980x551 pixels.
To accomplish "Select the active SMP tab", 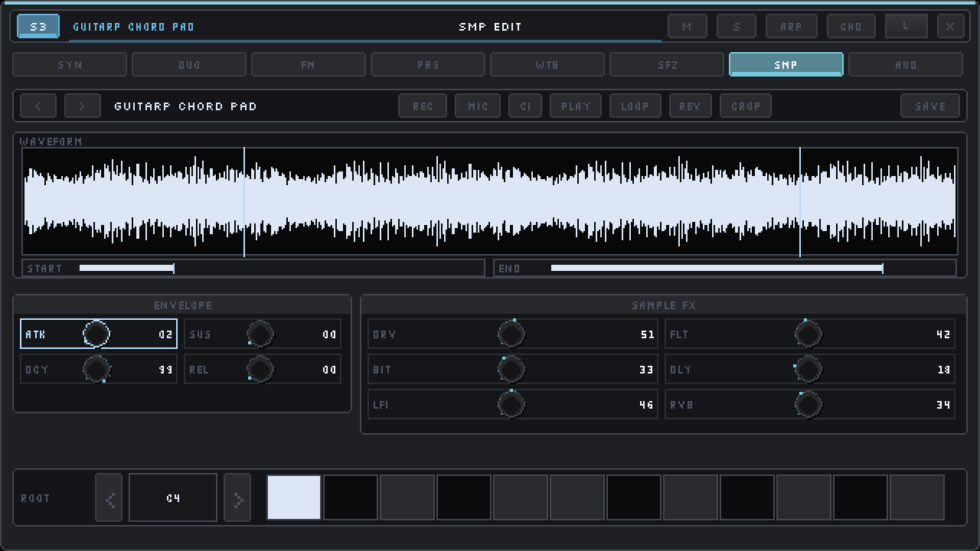I will pyautogui.click(x=786, y=64).
